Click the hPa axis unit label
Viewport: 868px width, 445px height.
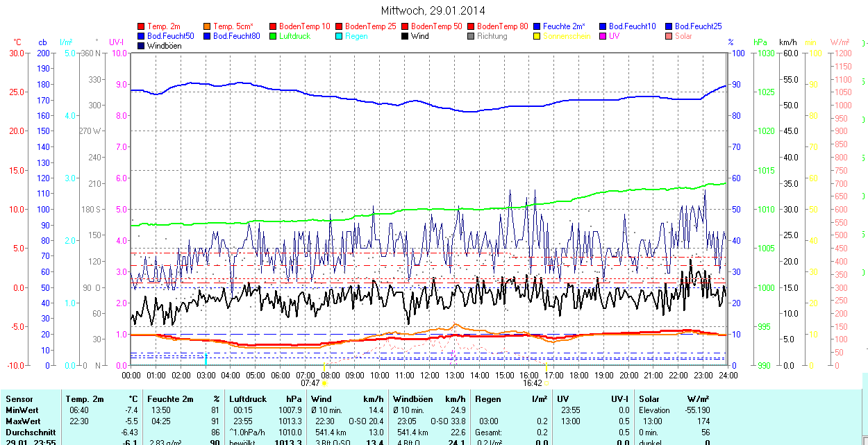pyautogui.click(x=762, y=42)
